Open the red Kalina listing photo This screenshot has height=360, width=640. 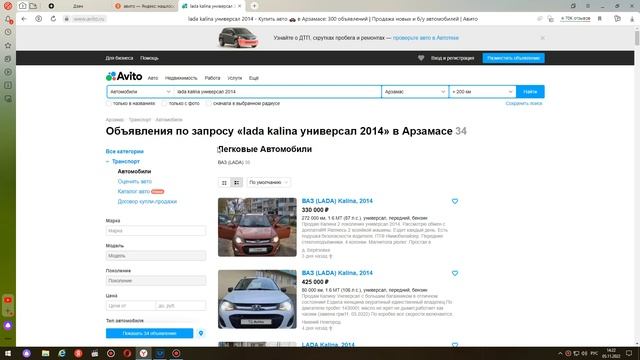pyautogui.click(x=257, y=227)
